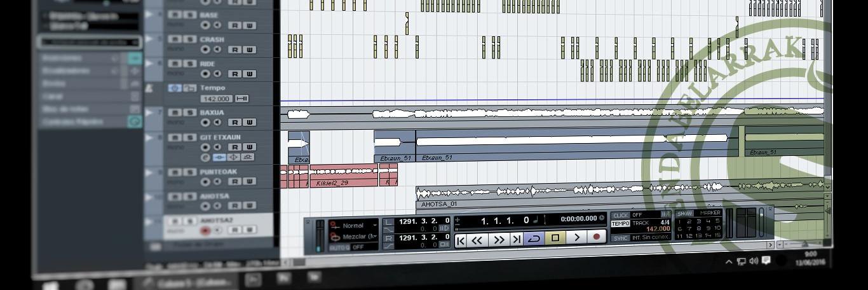
Task: Toggle the TEMPO track button
Action: pos(621,224)
